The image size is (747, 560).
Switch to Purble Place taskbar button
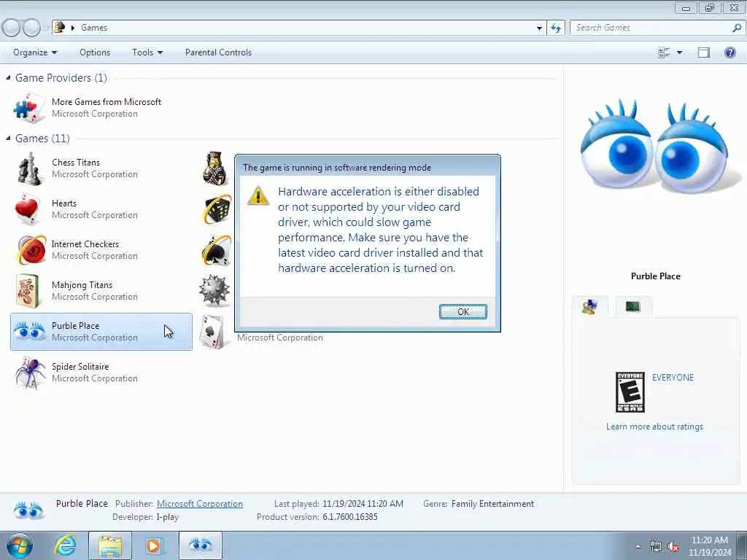point(201,545)
